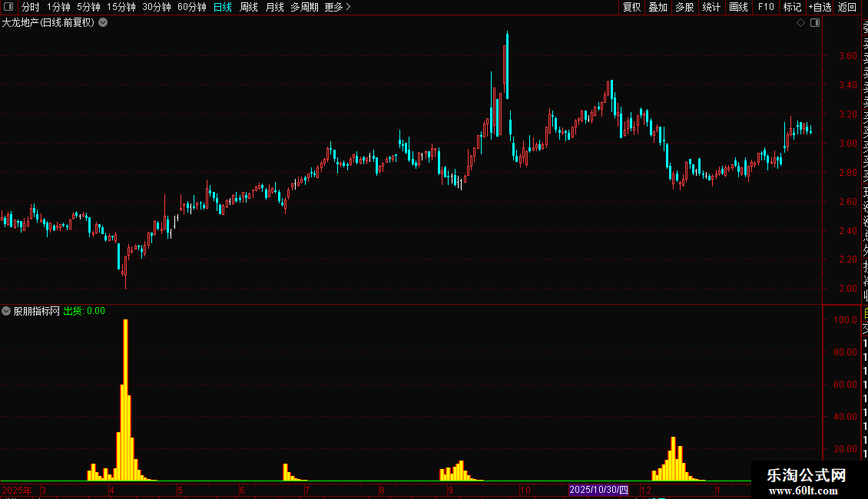Click the 出货: 0.00 indicator value
The width and height of the screenshot is (868, 499).
(x=84, y=311)
